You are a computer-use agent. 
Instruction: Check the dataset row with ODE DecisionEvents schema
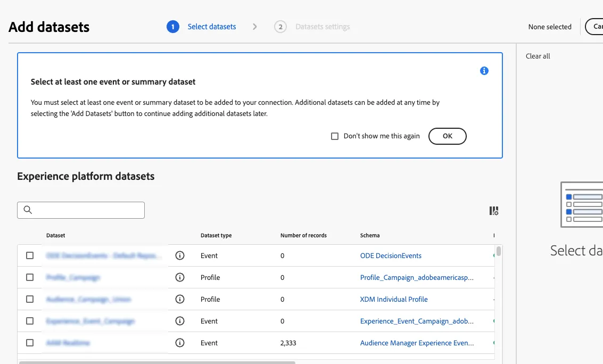[x=30, y=255]
